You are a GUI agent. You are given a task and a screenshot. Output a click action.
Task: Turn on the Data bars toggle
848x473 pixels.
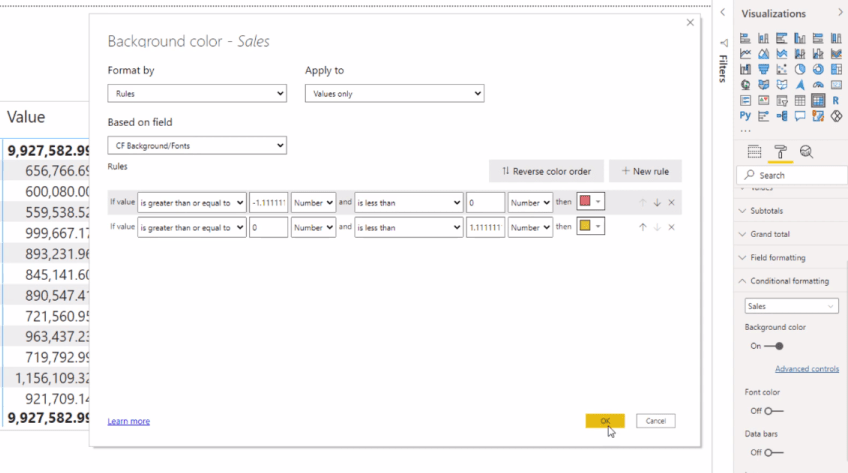click(774, 452)
